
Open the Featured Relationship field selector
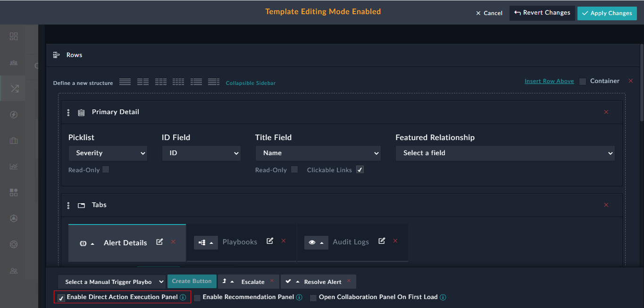(505, 153)
